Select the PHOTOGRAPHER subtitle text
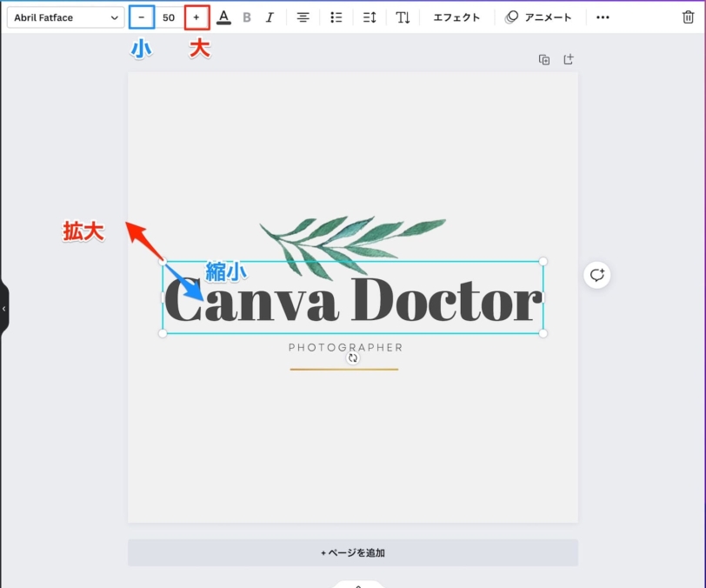706x588 pixels. (345, 347)
